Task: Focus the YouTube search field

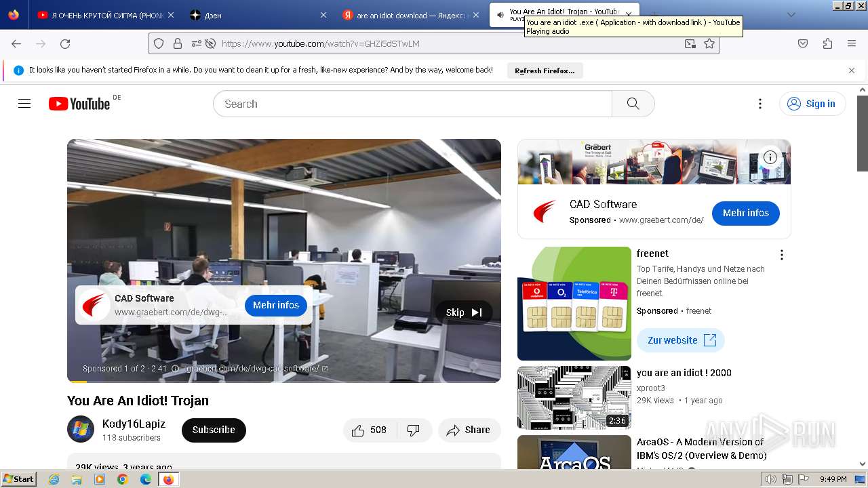Action: (412, 104)
